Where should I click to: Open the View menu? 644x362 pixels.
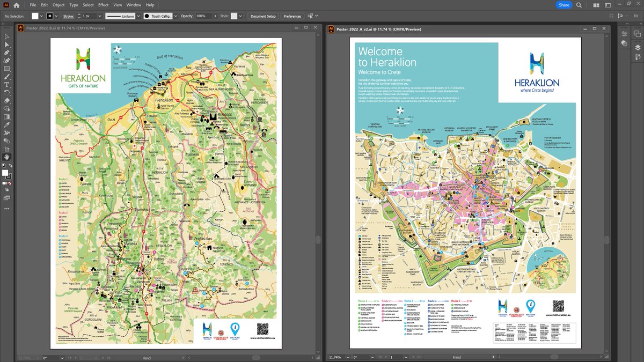click(117, 5)
